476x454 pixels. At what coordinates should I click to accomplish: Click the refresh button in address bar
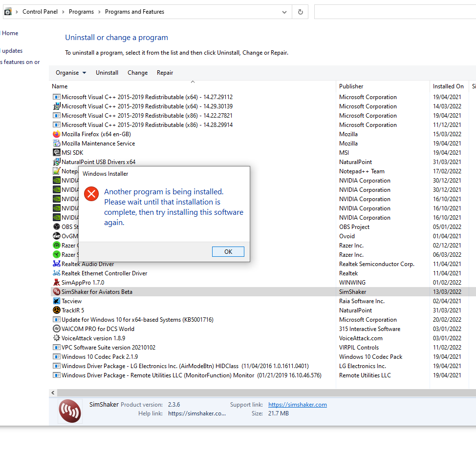tap(300, 12)
